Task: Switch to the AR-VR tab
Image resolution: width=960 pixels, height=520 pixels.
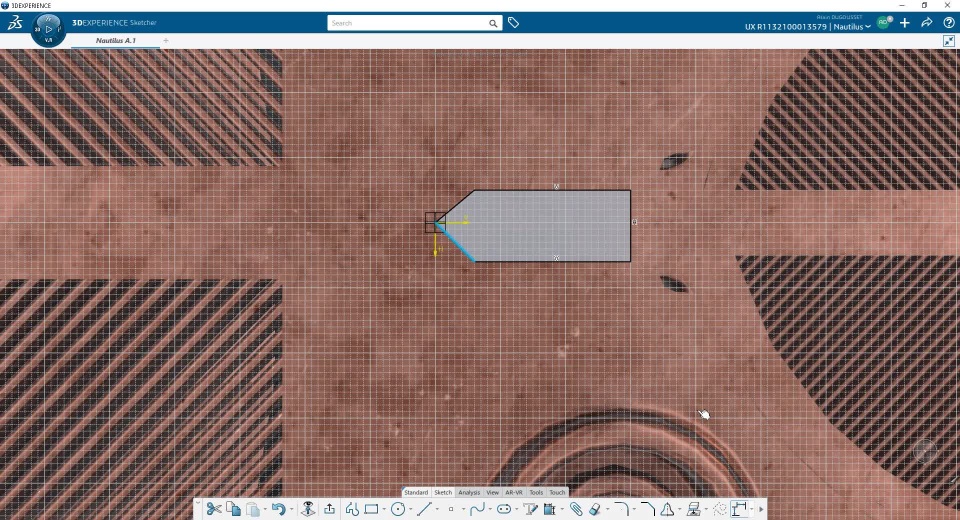Action: point(514,492)
